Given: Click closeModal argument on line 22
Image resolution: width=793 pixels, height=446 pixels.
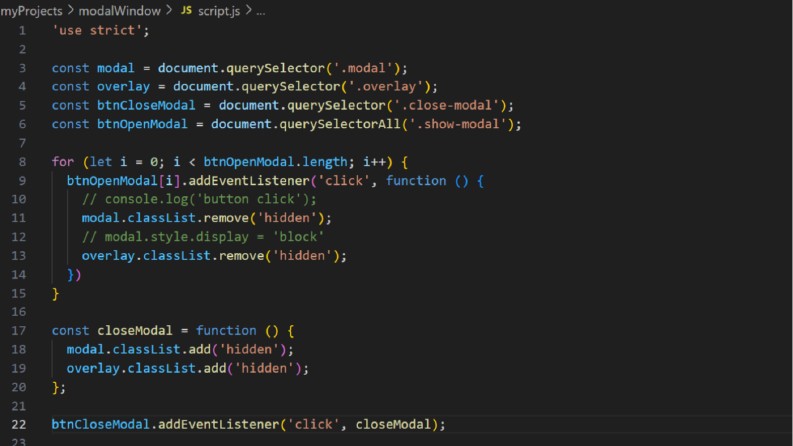Looking at the screenshot, I should click(393, 425).
